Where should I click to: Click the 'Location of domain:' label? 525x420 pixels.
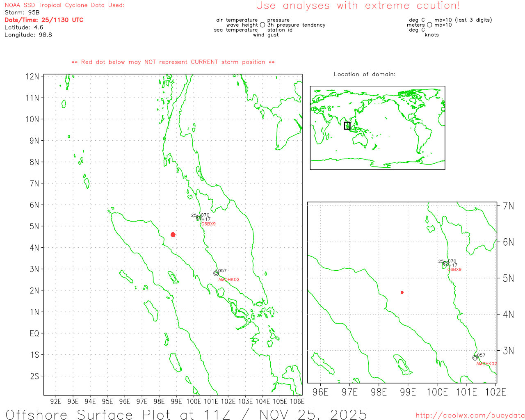point(365,74)
